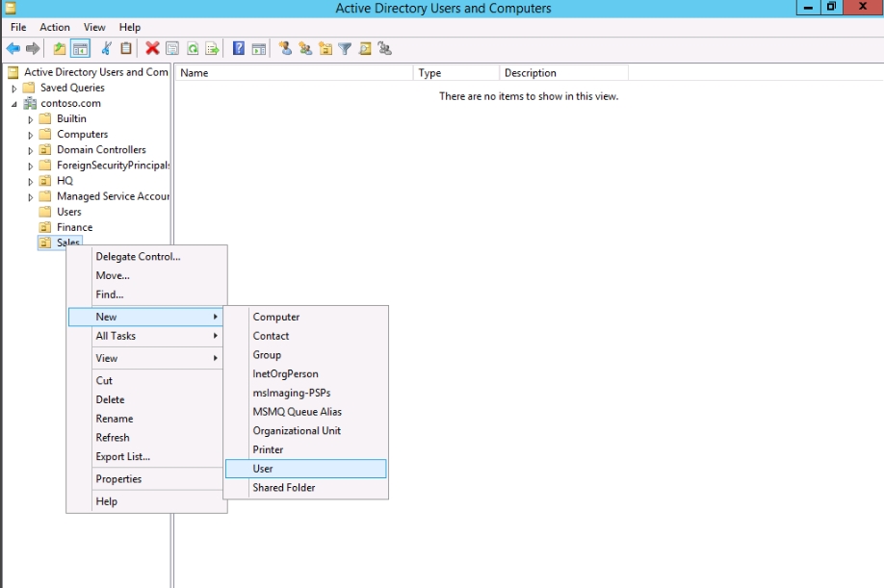Click the Add to group toolbar icon
Viewport: 884px width, 588px height.
pyautogui.click(x=385, y=49)
